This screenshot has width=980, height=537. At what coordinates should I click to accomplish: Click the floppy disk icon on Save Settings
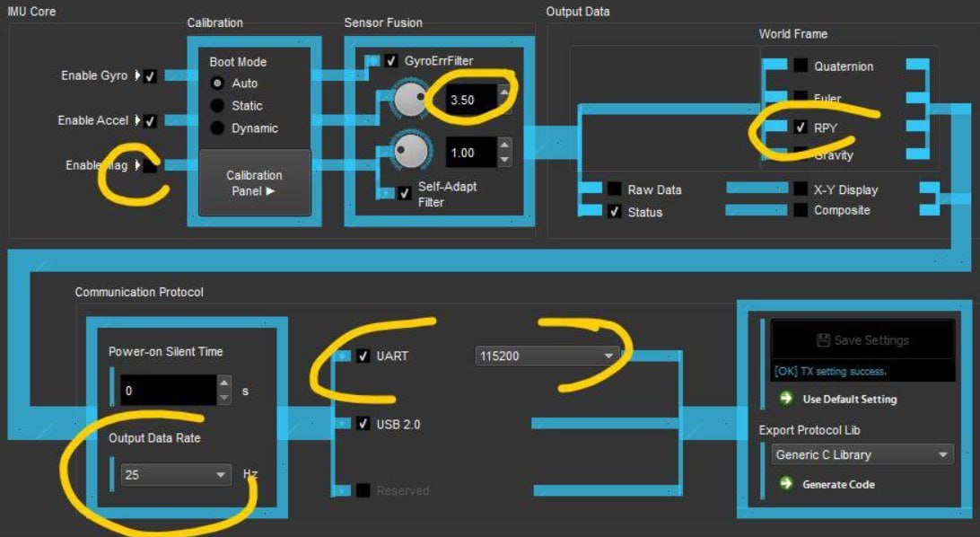point(823,340)
